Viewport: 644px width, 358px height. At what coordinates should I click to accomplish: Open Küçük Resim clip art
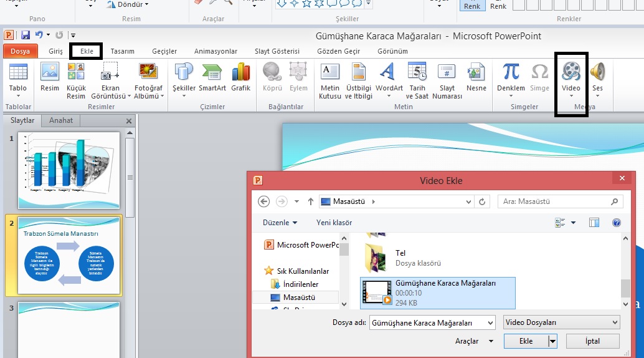pos(76,80)
